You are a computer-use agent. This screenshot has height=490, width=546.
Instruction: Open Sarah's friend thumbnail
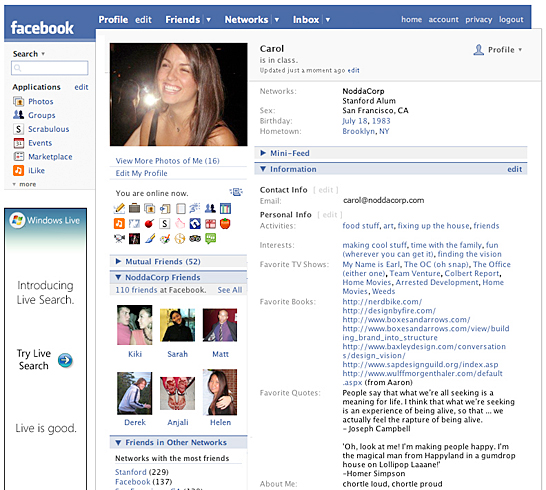(178, 325)
